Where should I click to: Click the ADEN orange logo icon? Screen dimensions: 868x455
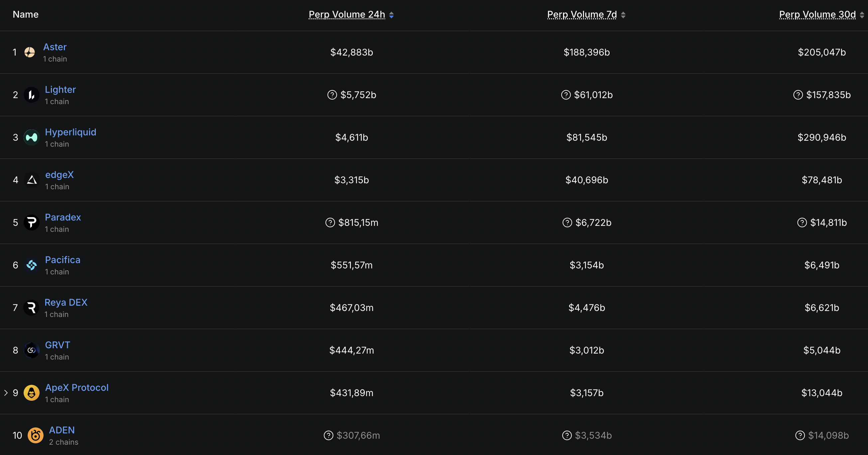[35, 435]
